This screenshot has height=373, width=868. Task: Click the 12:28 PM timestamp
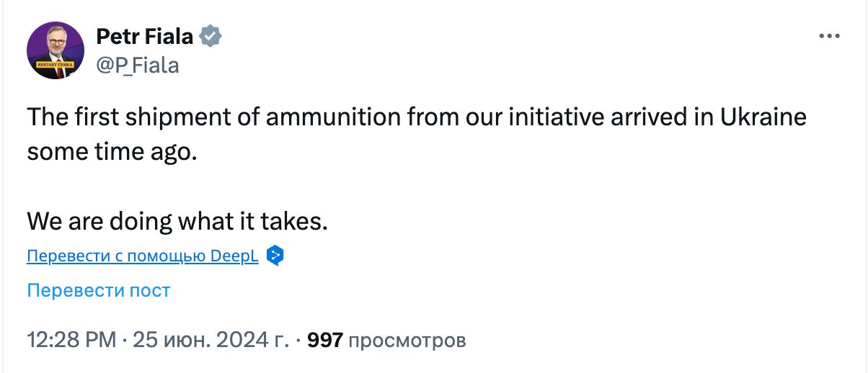(x=71, y=339)
